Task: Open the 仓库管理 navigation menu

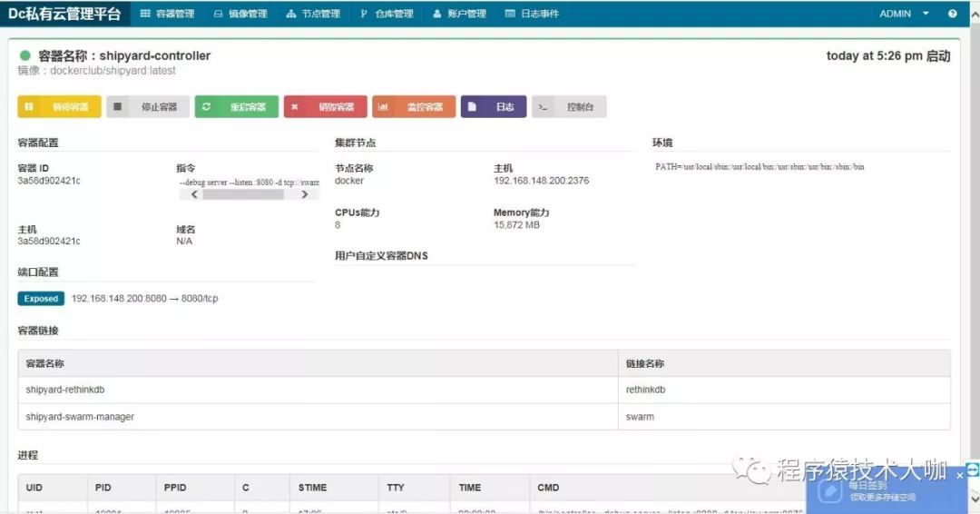Action: coord(387,14)
